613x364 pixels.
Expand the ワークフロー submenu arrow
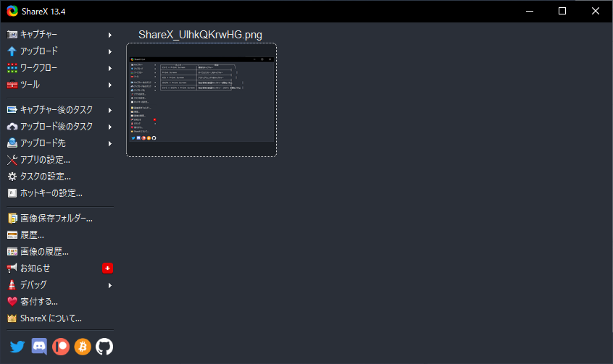pos(110,68)
